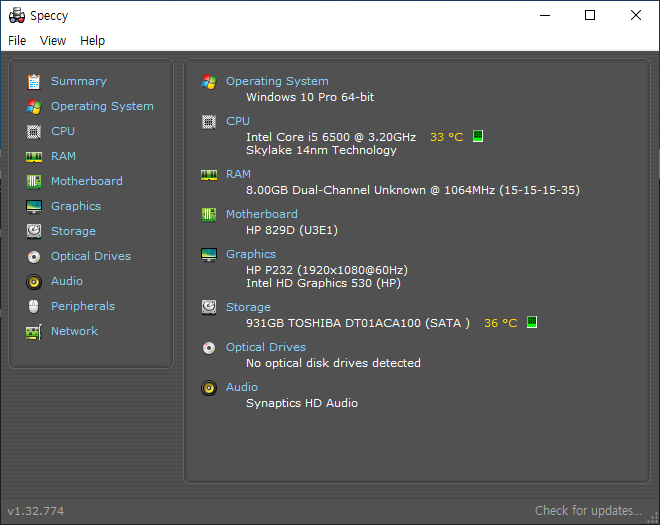Open the File menu
Viewport: 660px width, 525px height.
17,41
